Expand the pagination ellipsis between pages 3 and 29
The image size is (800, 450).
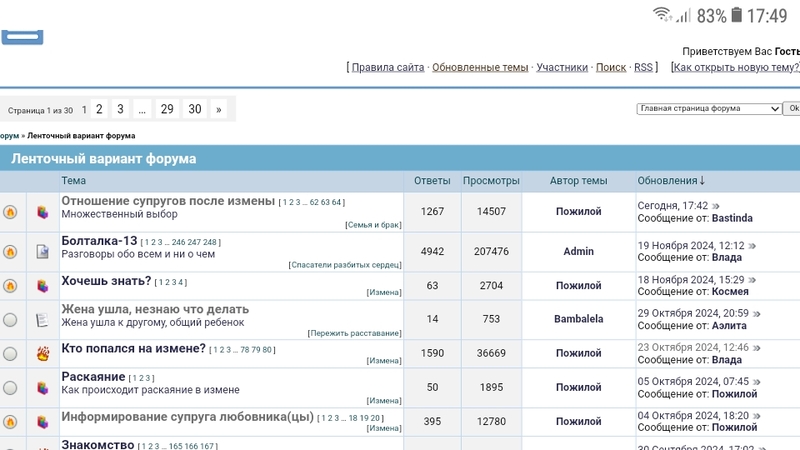(x=142, y=109)
